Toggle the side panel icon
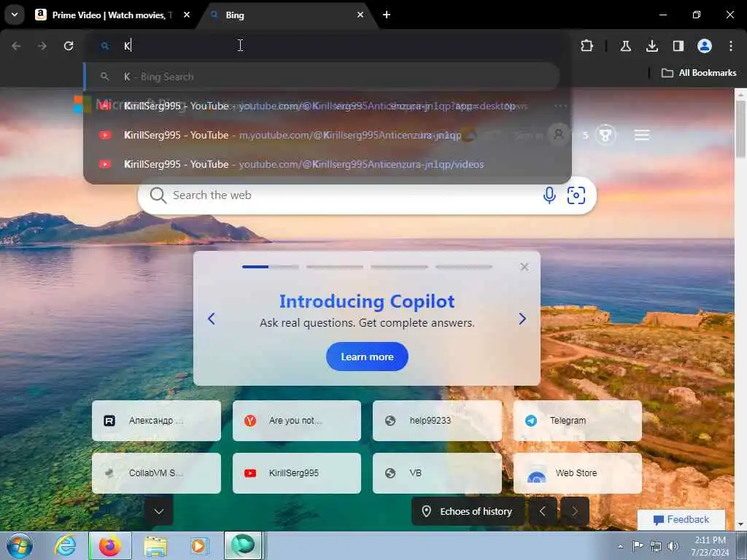Viewport: 747px width, 560px height. [x=678, y=46]
